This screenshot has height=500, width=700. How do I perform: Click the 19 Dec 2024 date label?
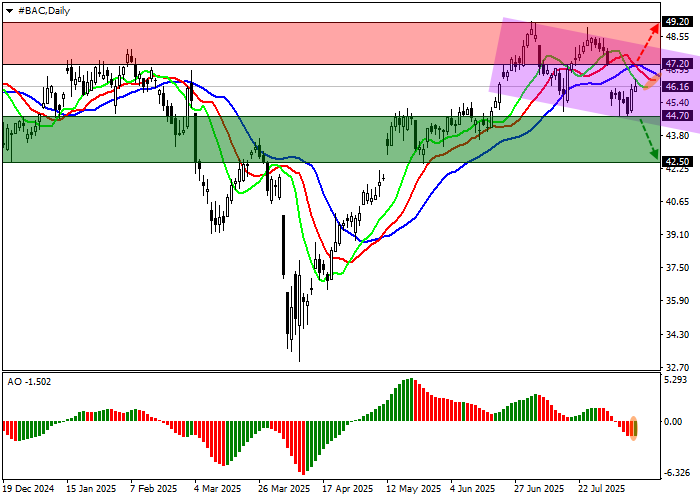pyautogui.click(x=29, y=490)
